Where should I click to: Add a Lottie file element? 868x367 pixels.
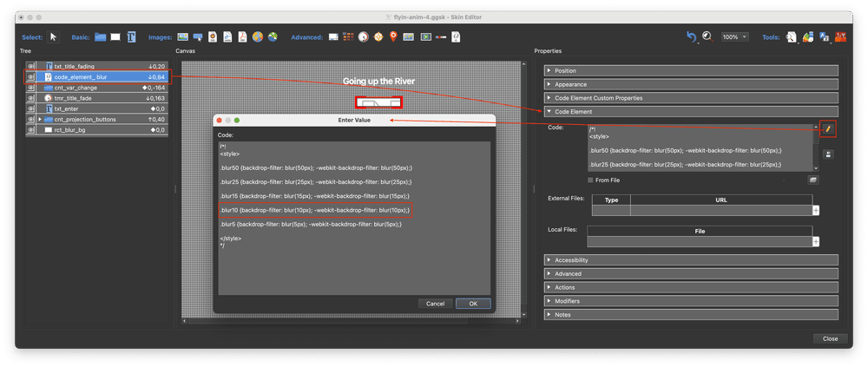pyautogui.click(x=227, y=37)
